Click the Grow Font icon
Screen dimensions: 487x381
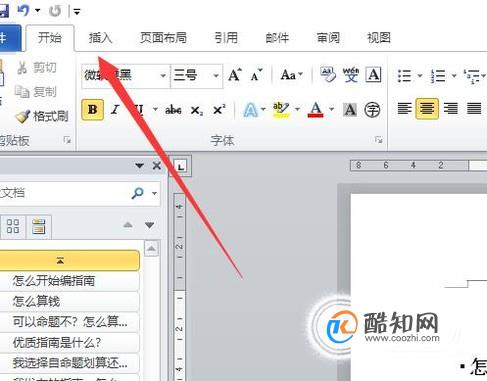pos(235,75)
